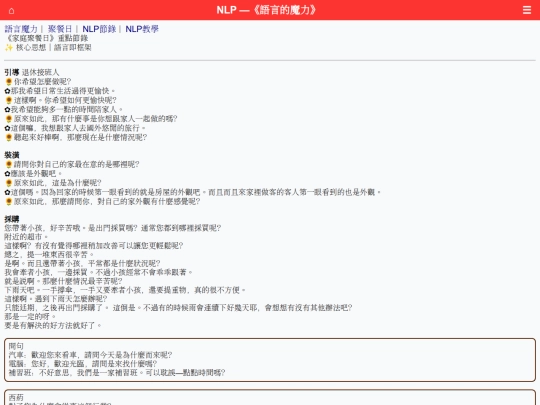540x405 pixels.
Task: Open the 語言魔力 link
Action: 21,29
